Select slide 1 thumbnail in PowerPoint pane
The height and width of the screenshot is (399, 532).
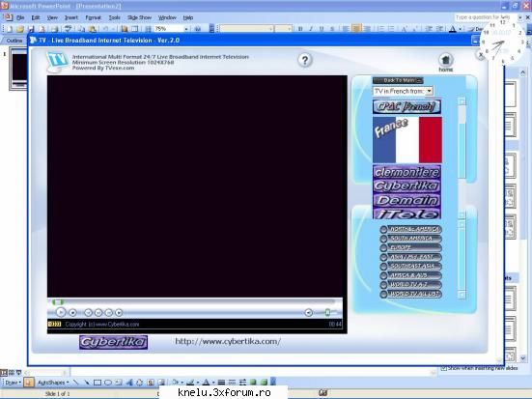point(18,69)
